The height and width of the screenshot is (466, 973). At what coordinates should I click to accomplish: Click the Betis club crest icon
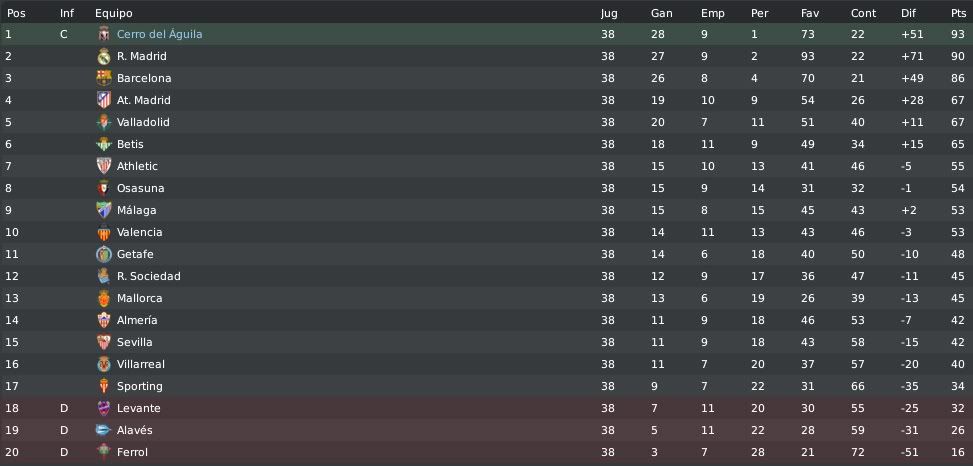(104, 145)
